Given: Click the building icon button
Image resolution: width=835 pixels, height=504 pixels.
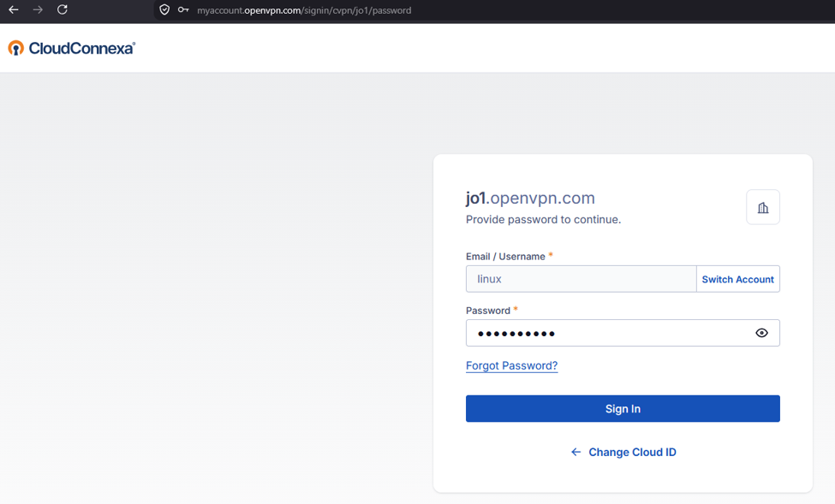Looking at the screenshot, I should 762,207.
